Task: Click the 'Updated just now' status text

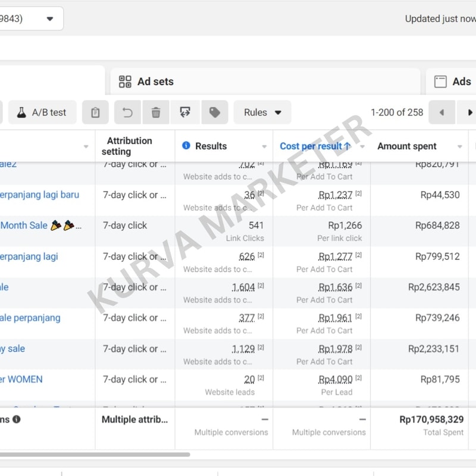Action: 440,19
